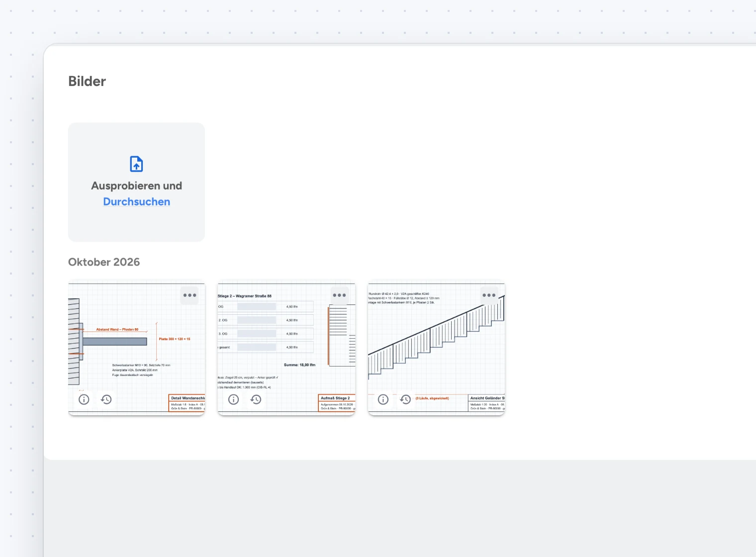This screenshot has height=557, width=756.
Task: Show info for Aufmaß Stiege 2 image
Action: point(234,399)
